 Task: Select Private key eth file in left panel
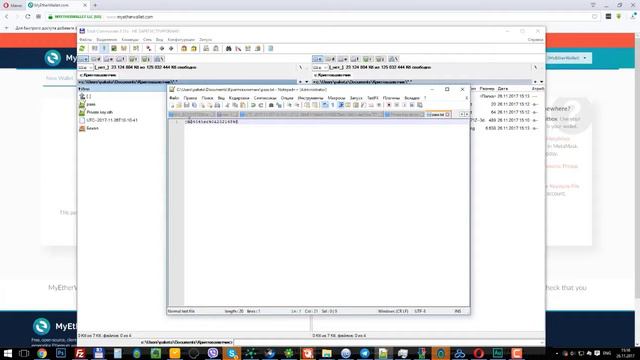pyautogui.click(x=100, y=112)
